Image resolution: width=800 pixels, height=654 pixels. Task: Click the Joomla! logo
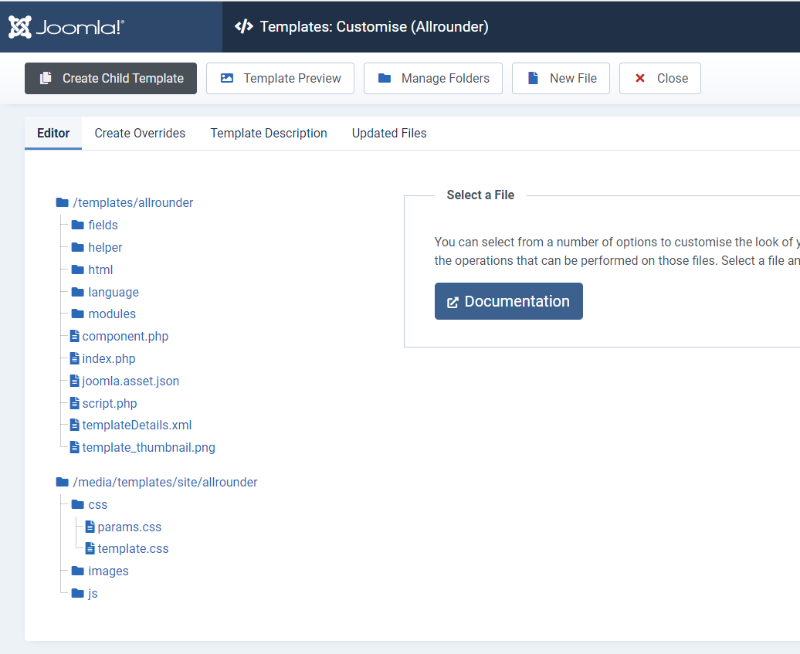66,27
